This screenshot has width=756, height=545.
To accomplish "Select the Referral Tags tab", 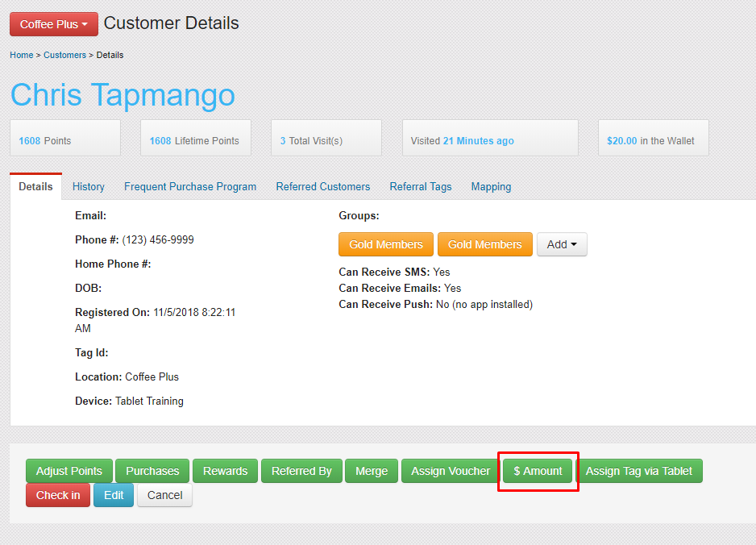I will click(x=421, y=186).
